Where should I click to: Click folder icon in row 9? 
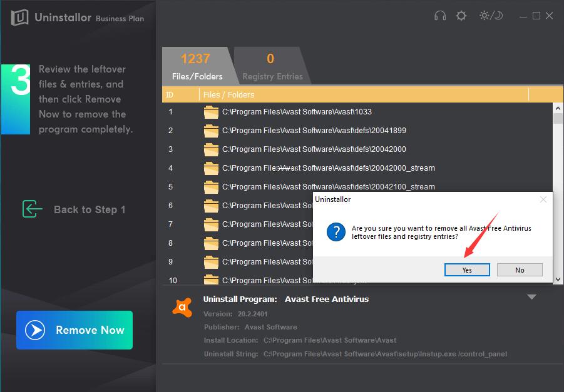click(x=211, y=262)
